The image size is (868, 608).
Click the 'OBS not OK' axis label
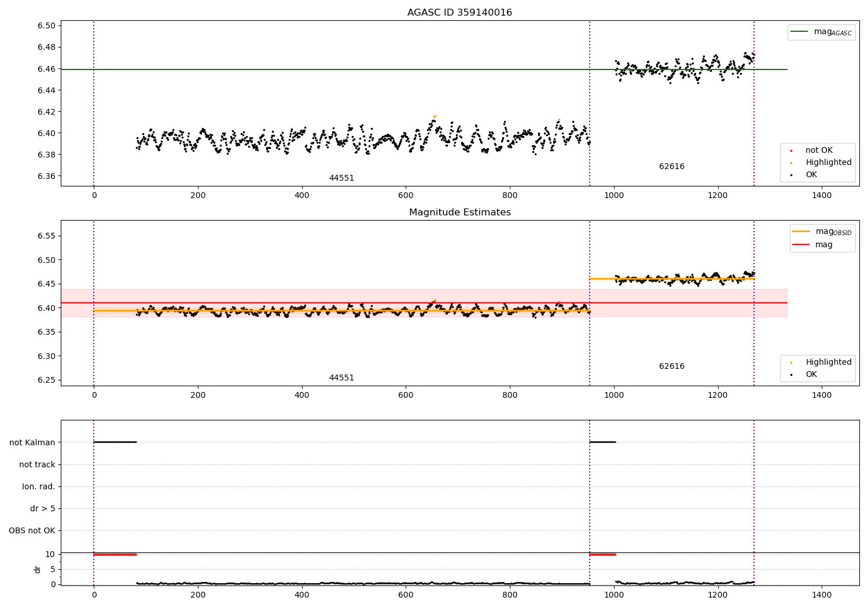32,531
